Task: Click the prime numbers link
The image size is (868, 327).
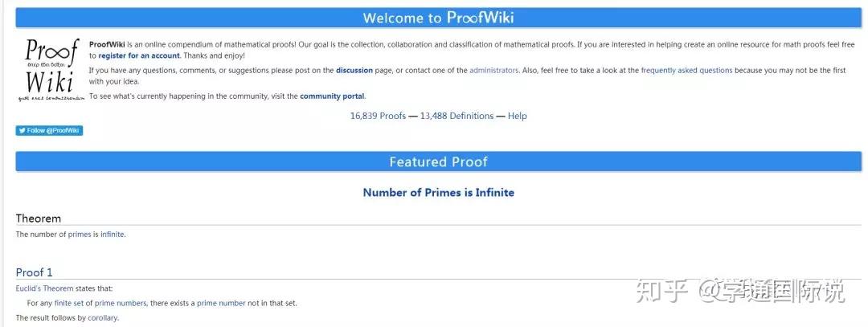Action: [x=121, y=303]
